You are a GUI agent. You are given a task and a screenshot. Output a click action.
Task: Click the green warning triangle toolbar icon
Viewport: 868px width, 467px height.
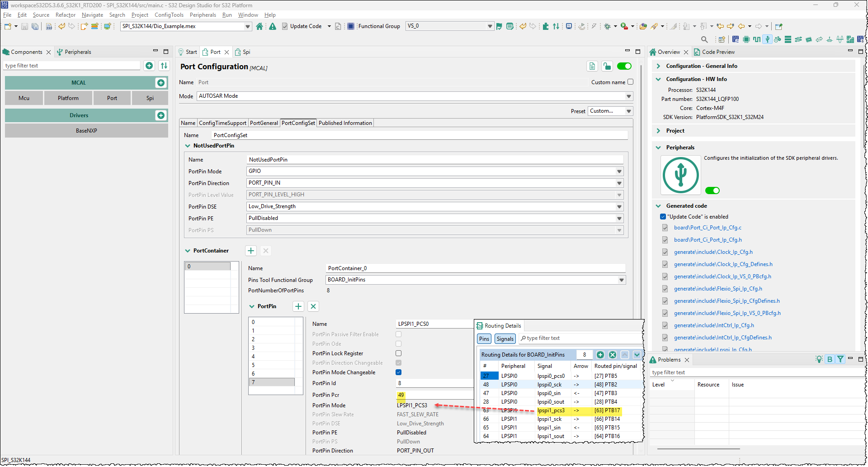pos(273,26)
